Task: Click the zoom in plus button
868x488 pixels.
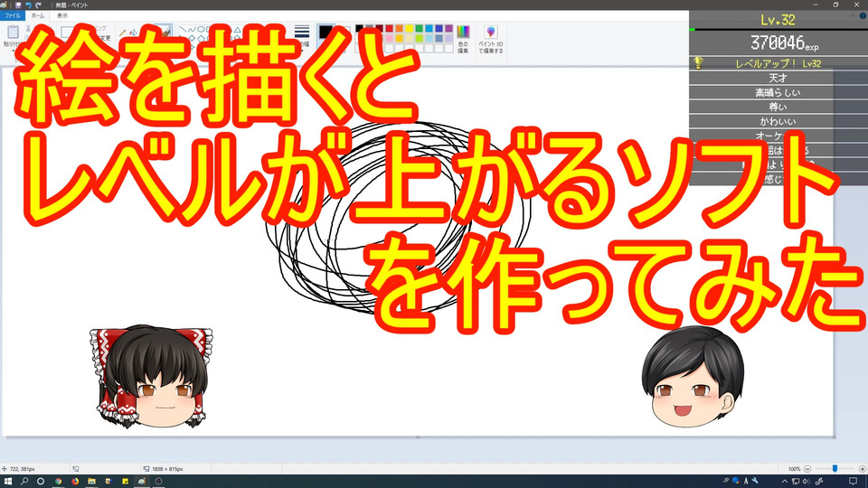Action: click(862, 469)
